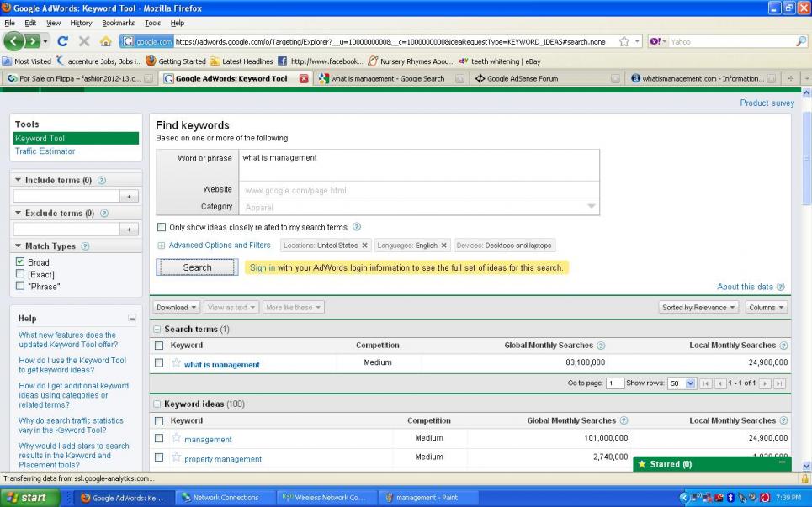The height and width of the screenshot is (507, 812).
Task: Enable only closely related ideas checkbox
Action: point(162,227)
